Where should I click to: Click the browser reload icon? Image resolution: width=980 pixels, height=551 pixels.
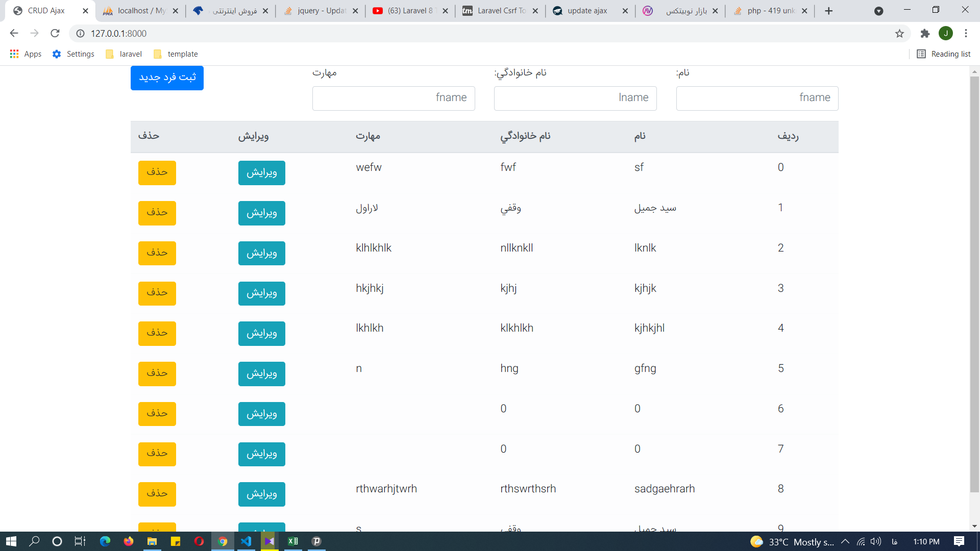coord(55,33)
